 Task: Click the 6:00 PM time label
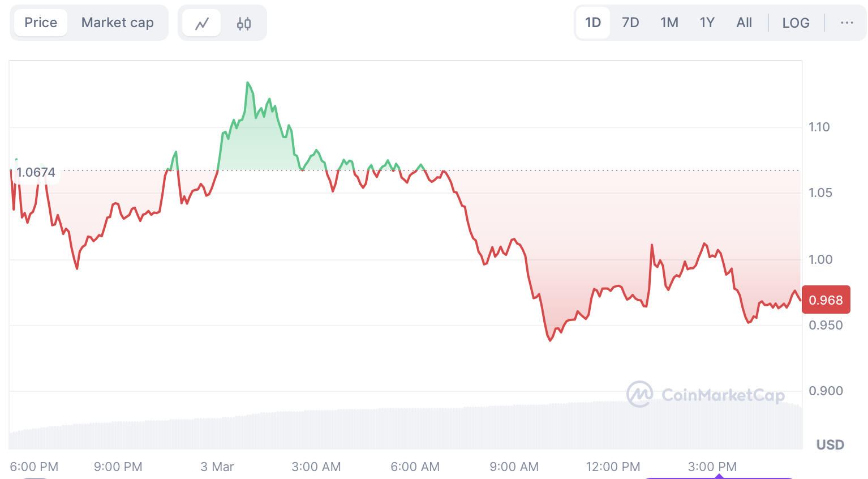(x=33, y=467)
